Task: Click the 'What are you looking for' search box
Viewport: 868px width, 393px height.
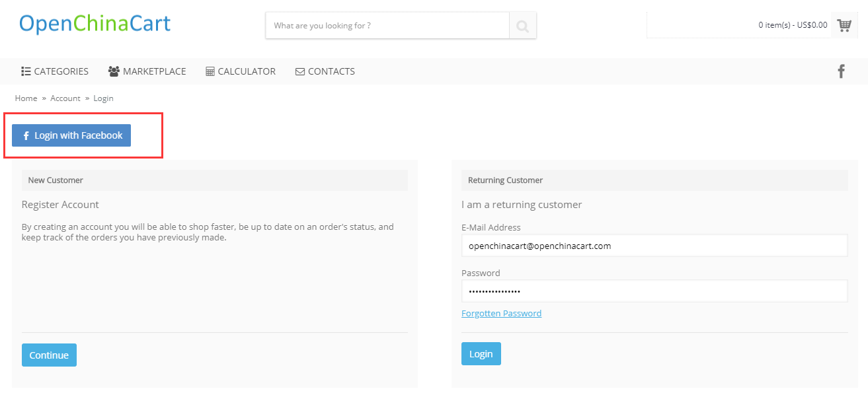Action: point(387,26)
